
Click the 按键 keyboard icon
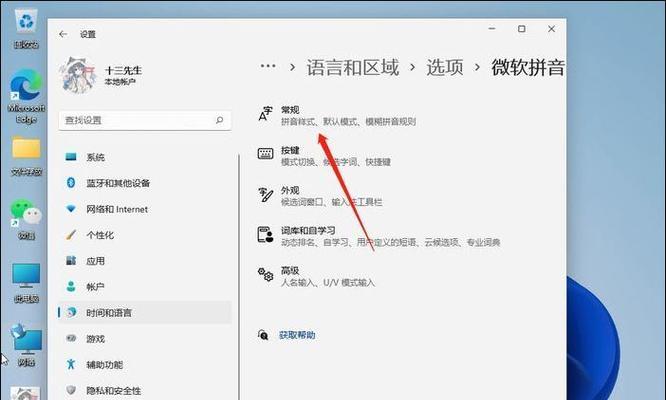[x=265, y=153]
